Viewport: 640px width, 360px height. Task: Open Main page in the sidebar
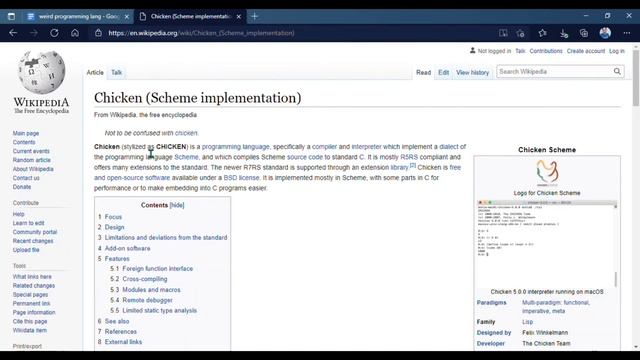[x=26, y=133]
